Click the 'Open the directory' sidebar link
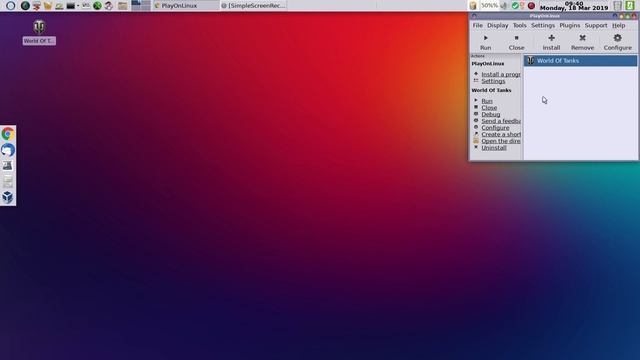The image size is (640, 360). 501,141
